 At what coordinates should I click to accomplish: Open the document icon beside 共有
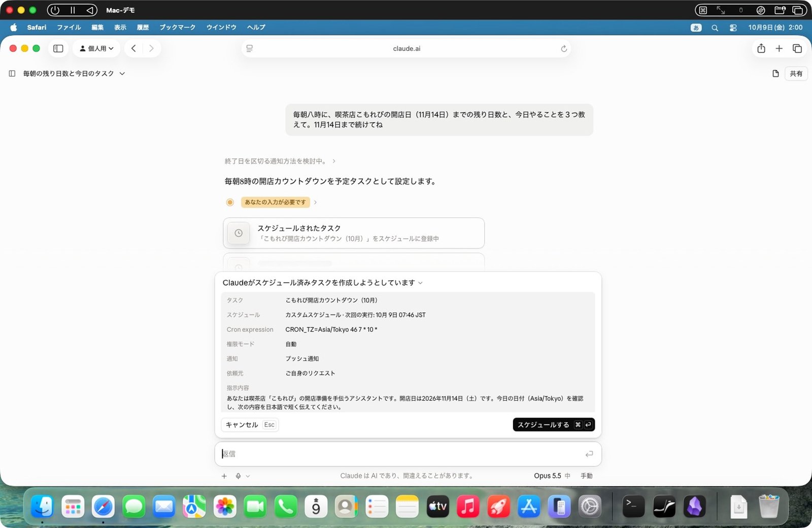click(775, 74)
